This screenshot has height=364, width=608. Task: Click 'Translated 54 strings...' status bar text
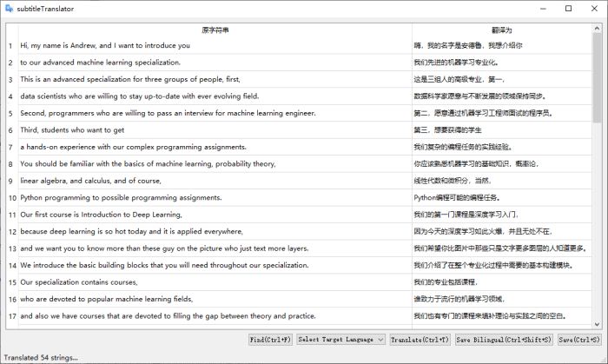[41, 357]
